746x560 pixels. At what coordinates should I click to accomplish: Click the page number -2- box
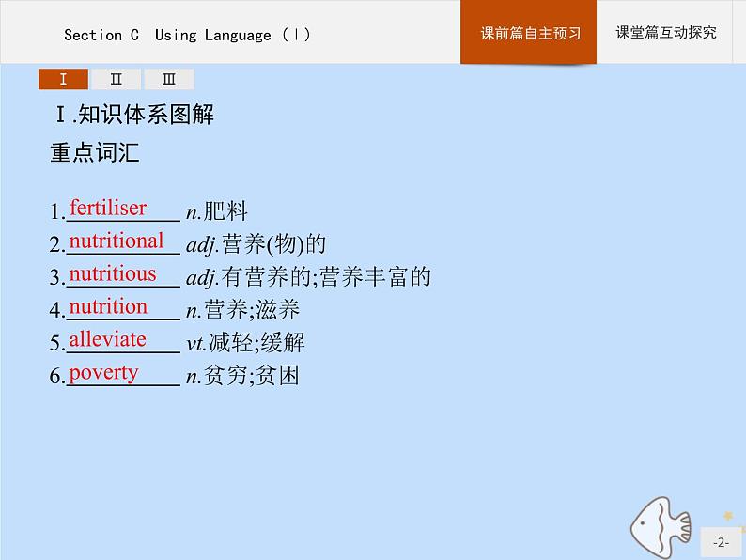(721, 542)
